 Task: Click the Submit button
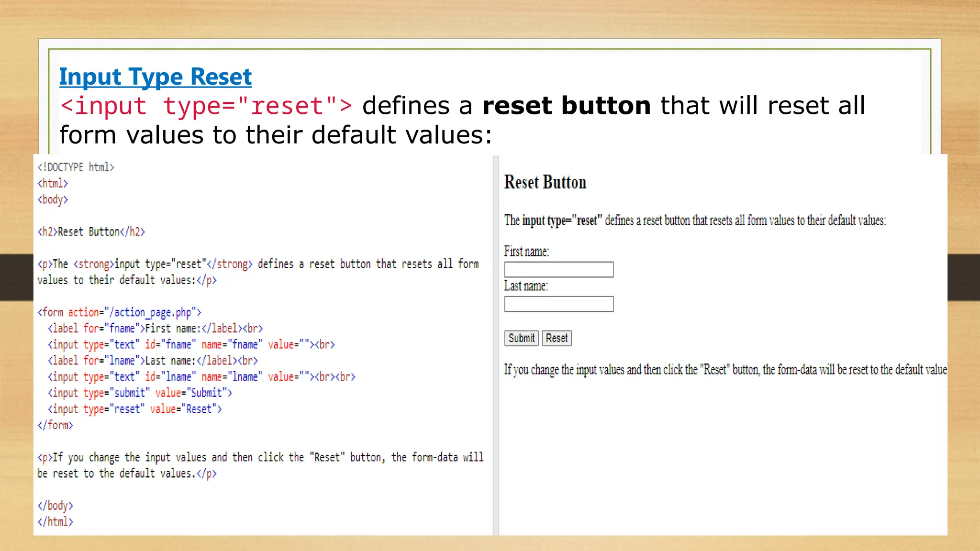point(522,338)
